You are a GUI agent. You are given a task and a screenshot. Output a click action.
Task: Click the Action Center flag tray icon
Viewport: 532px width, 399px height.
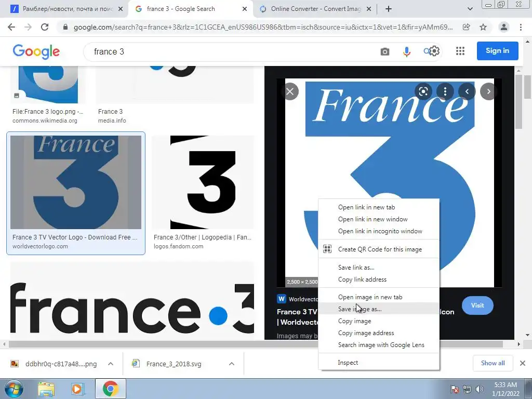pos(454,389)
